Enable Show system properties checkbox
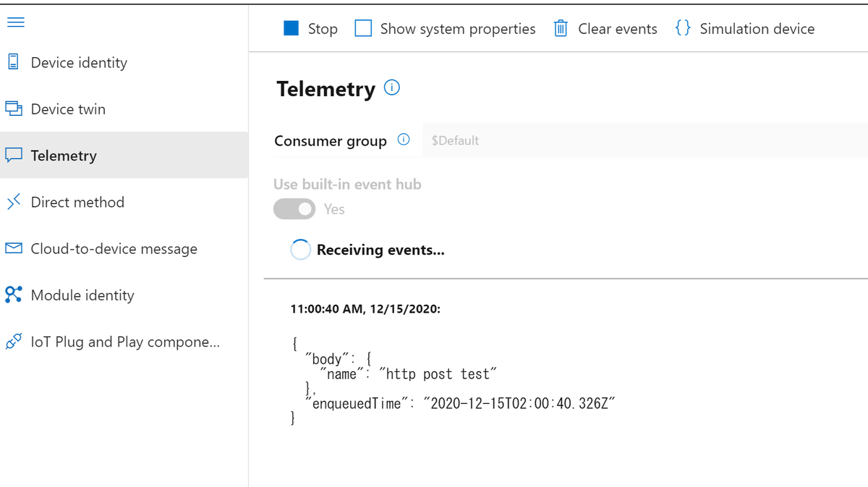Screen dimensions: 868x487 pos(363,28)
